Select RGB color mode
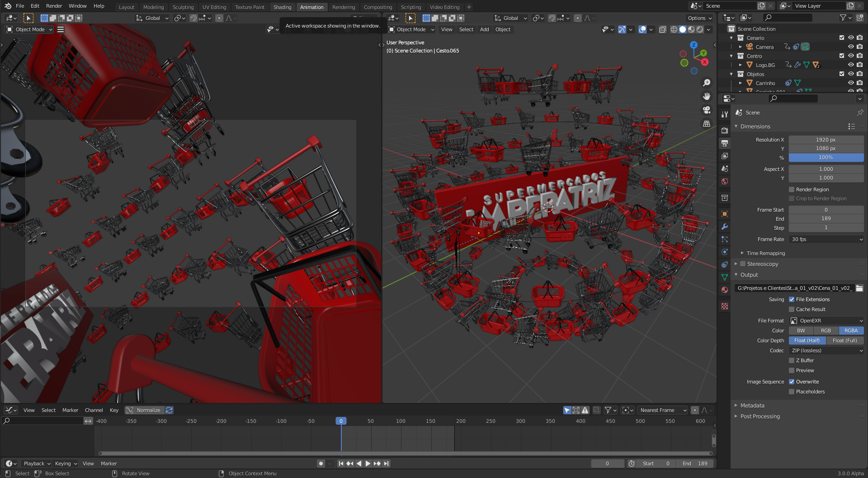 pyautogui.click(x=826, y=331)
